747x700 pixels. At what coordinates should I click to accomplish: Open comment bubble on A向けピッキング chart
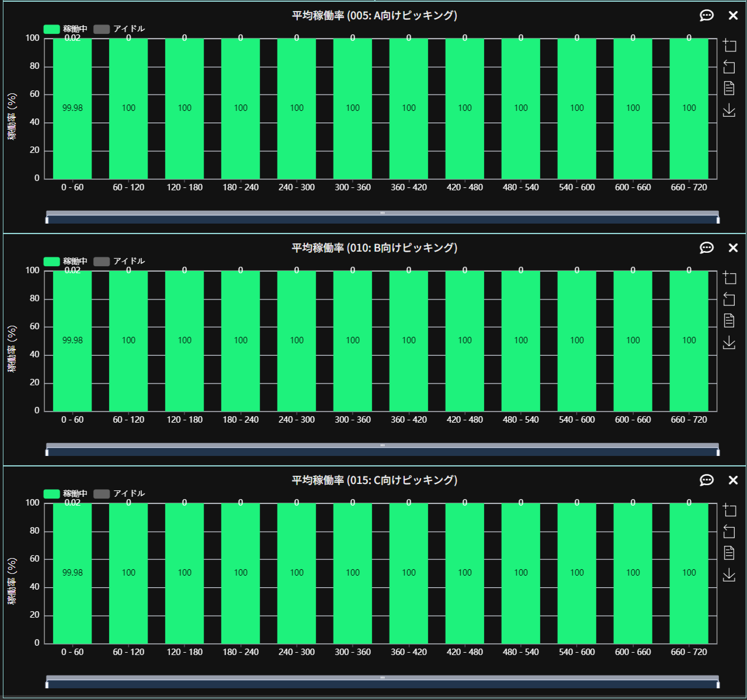pyautogui.click(x=707, y=16)
